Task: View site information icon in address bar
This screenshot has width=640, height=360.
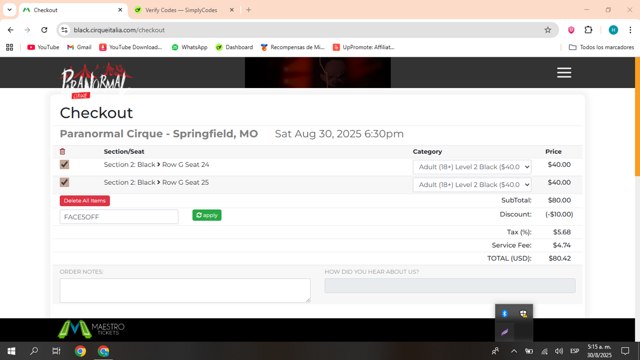Action: [64, 30]
